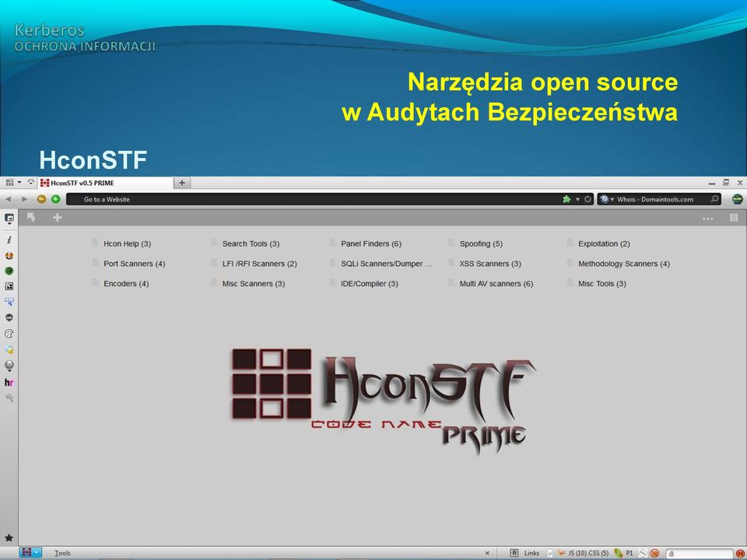Click the green globe sidebar icon

coord(9,271)
